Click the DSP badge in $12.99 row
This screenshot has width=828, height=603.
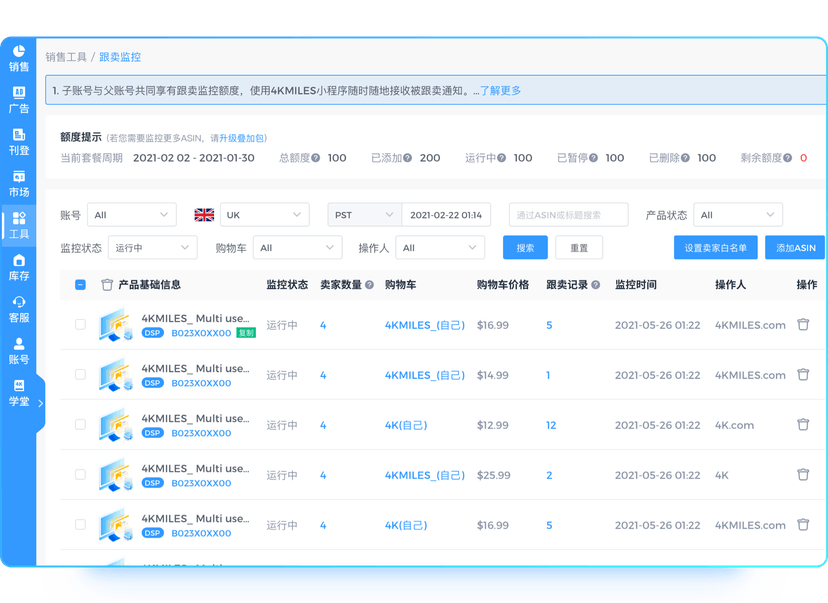(153, 433)
